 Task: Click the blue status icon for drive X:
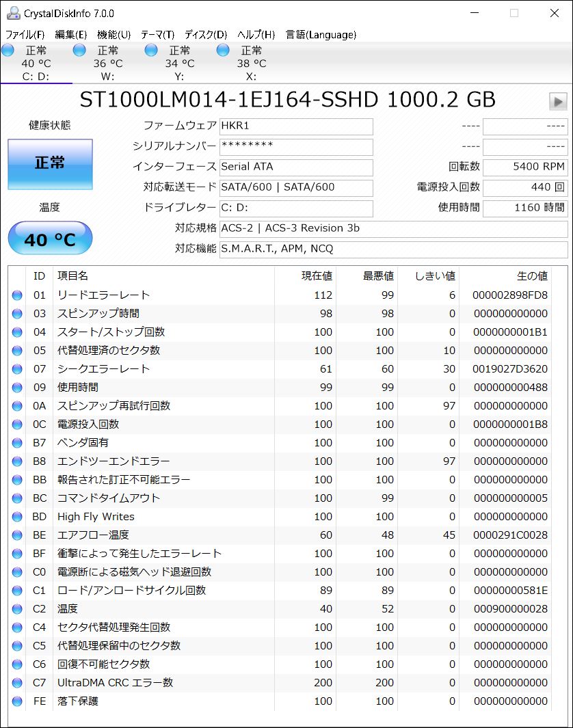pos(222,49)
